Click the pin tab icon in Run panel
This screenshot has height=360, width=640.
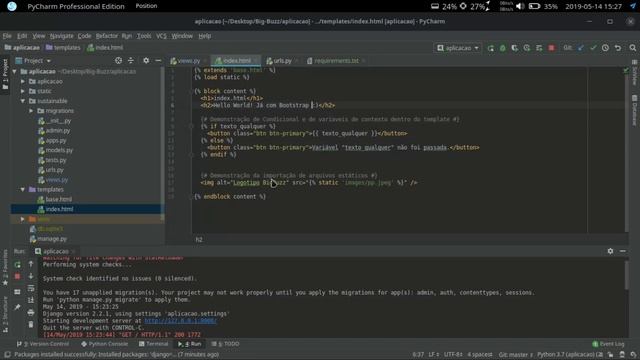point(17,307)
